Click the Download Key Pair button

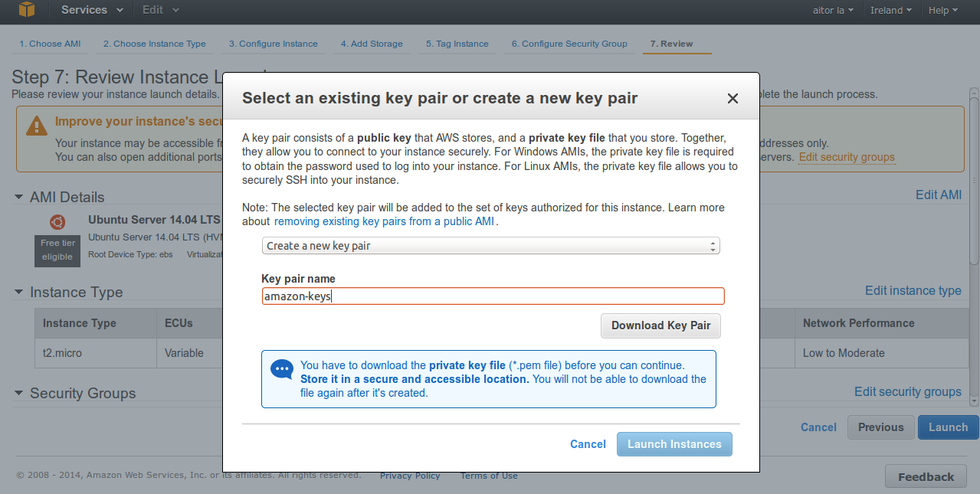[x=660, y=326]
